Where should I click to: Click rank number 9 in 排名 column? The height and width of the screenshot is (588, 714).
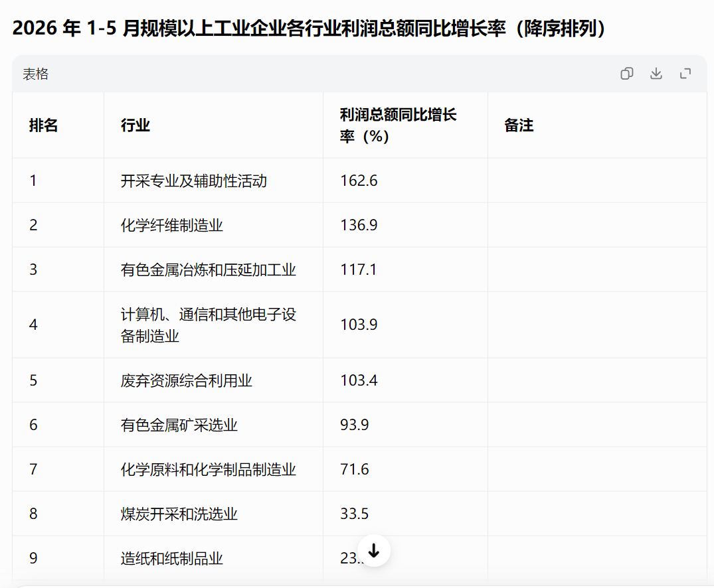pyautogui.click(x=33, y=558)
